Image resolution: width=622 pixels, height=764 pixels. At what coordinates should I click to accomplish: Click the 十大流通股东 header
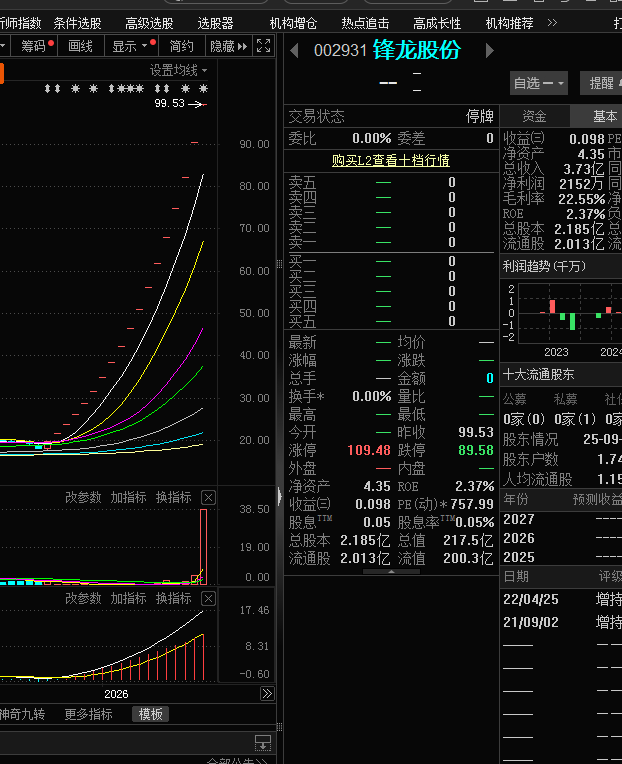539,375
